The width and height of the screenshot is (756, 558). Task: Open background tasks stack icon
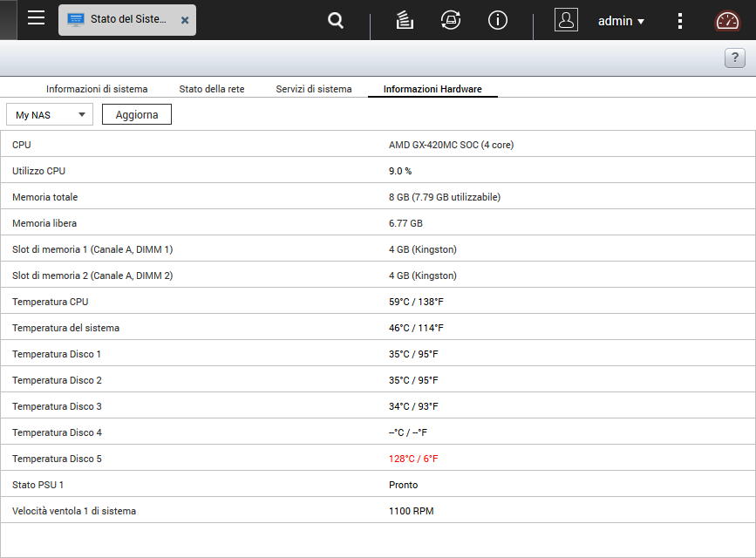coord(404,21)
